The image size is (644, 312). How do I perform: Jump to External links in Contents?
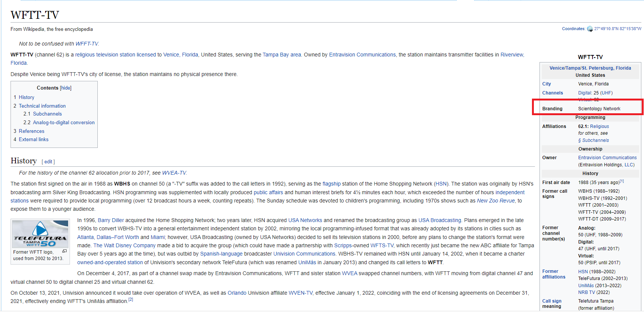tap(33, 140)
